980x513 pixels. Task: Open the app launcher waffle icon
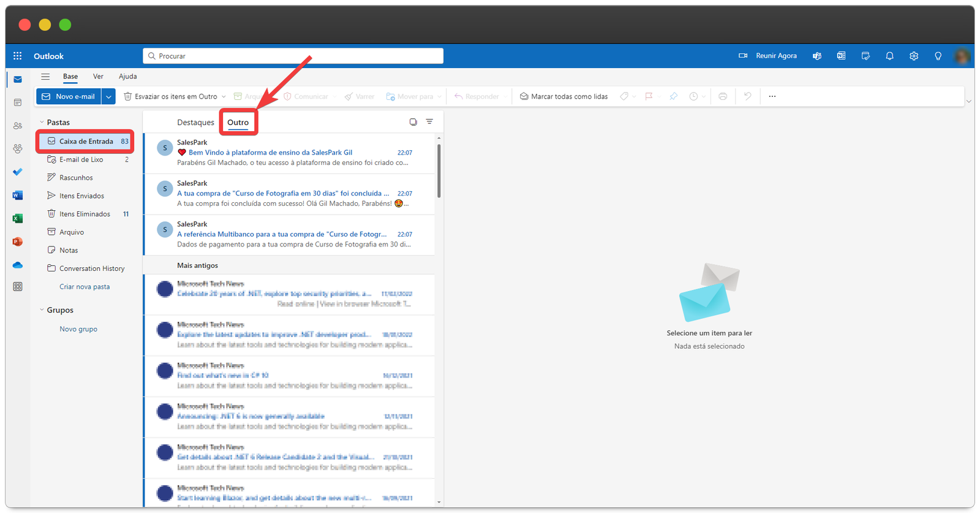(x=17, y=56)
